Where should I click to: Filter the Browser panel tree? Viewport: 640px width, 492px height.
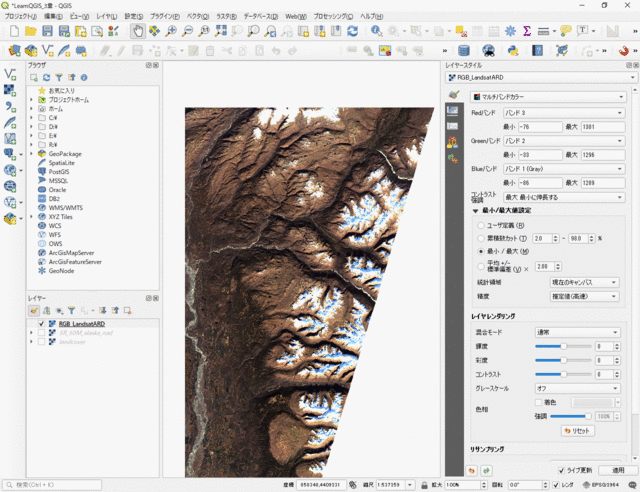[59, 78]
